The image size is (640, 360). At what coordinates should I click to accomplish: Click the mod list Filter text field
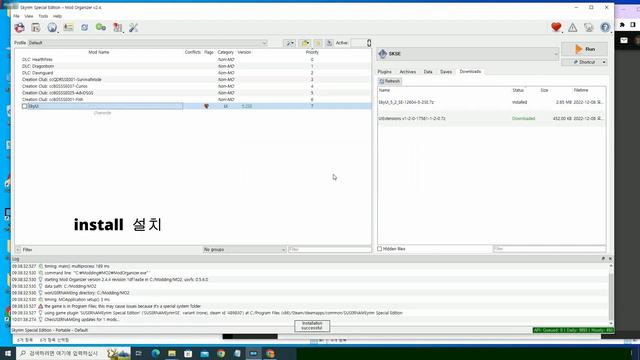[x=329, y=249]
